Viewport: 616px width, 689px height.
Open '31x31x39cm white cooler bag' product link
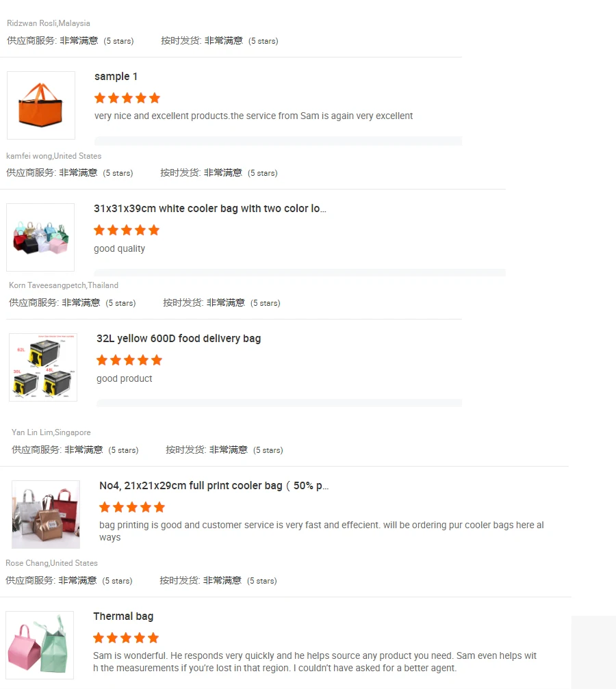point(209,209)
